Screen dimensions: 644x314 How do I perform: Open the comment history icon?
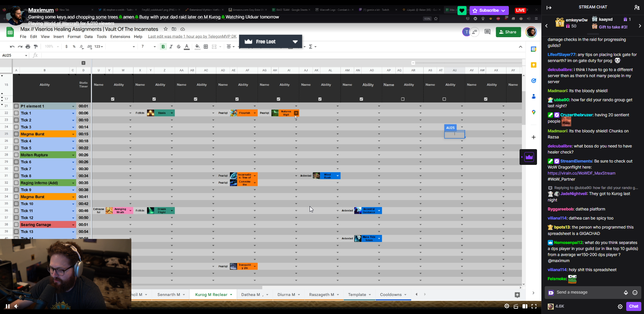(x=487, y=32)
